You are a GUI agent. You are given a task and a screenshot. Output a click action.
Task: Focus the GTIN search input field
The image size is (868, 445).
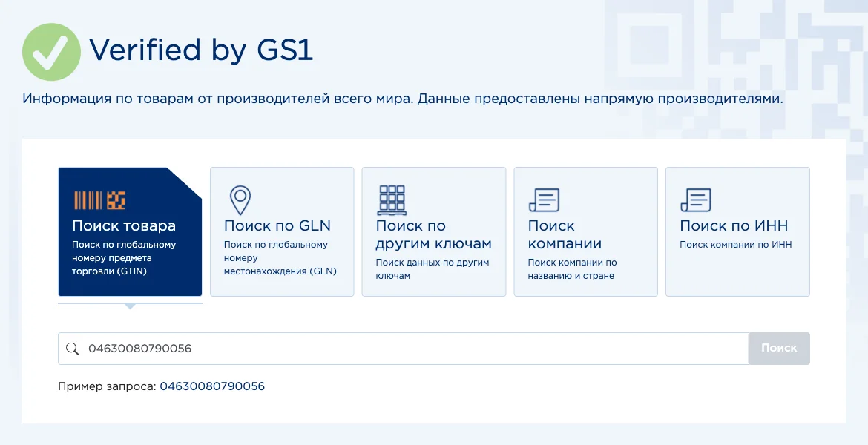(403, 348)
